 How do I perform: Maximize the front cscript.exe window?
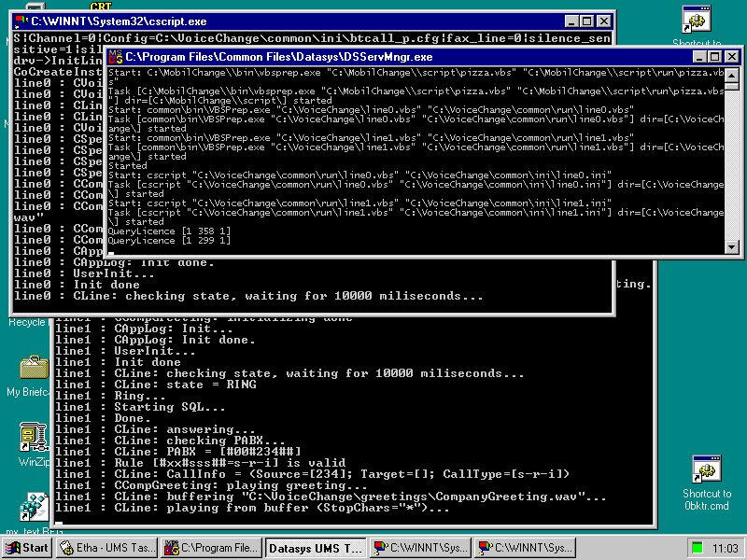[x=587, y=21]
